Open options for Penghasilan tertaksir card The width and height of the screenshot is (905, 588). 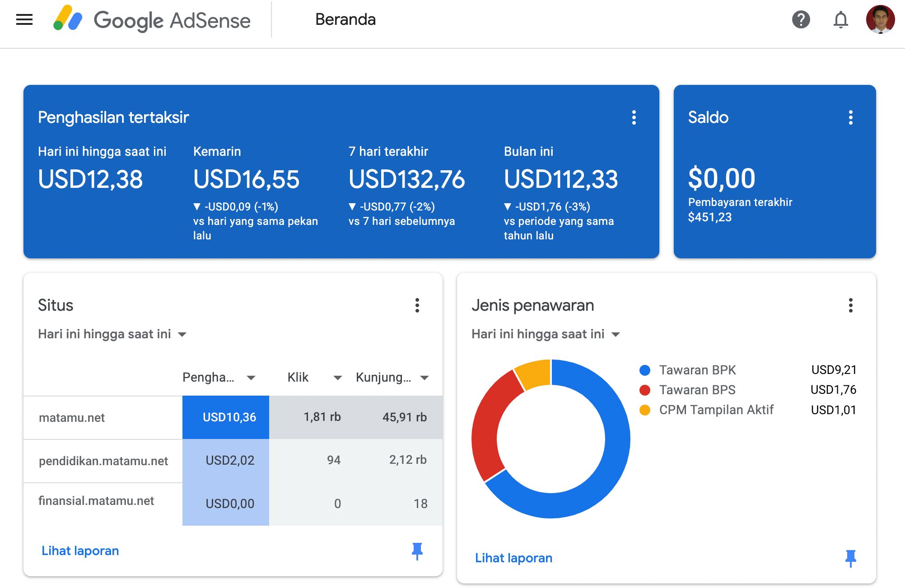pyautogui.click(x=634, y=117)
